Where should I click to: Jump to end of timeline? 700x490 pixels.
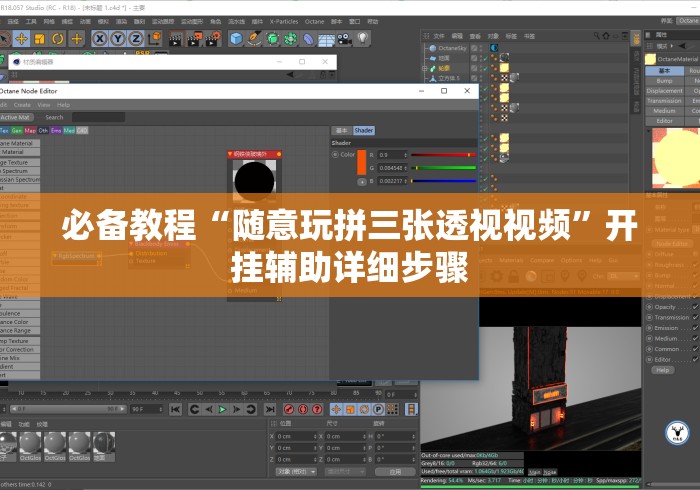click(270, 409)
